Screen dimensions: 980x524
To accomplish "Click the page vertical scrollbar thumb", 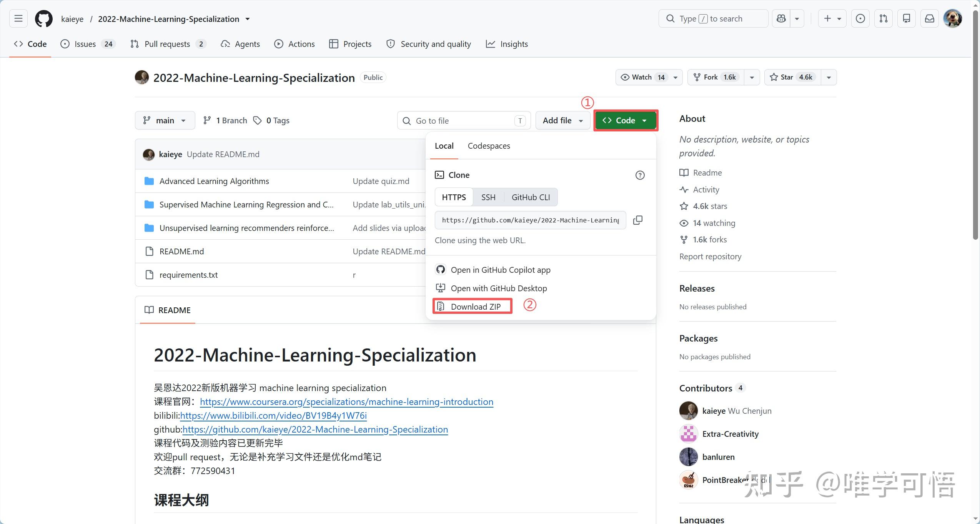I will pyautogui.click(x=975, y=125).
